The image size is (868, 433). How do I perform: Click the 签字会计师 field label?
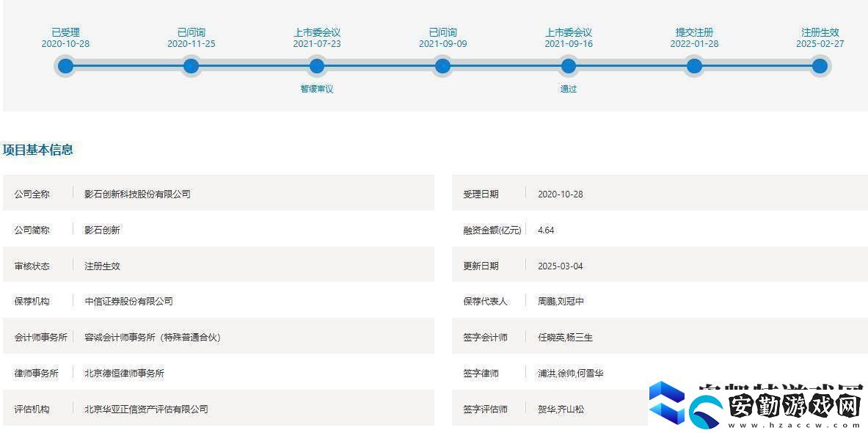coord(485,337)
